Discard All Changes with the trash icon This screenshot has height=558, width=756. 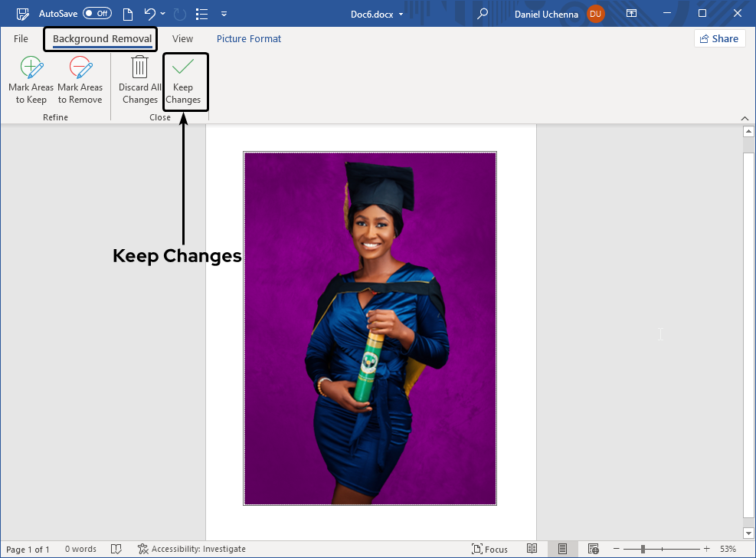[139, 80]
